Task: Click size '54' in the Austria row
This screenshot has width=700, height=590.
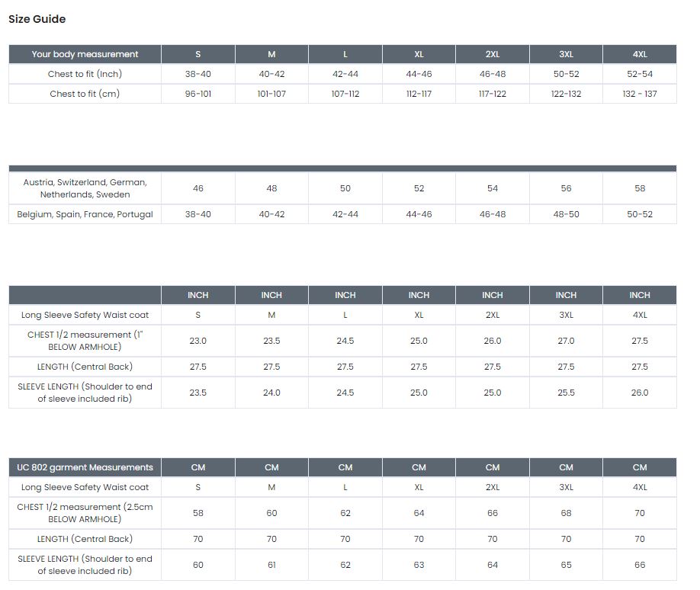Action: pyautogui.click(x=493, y=188)
